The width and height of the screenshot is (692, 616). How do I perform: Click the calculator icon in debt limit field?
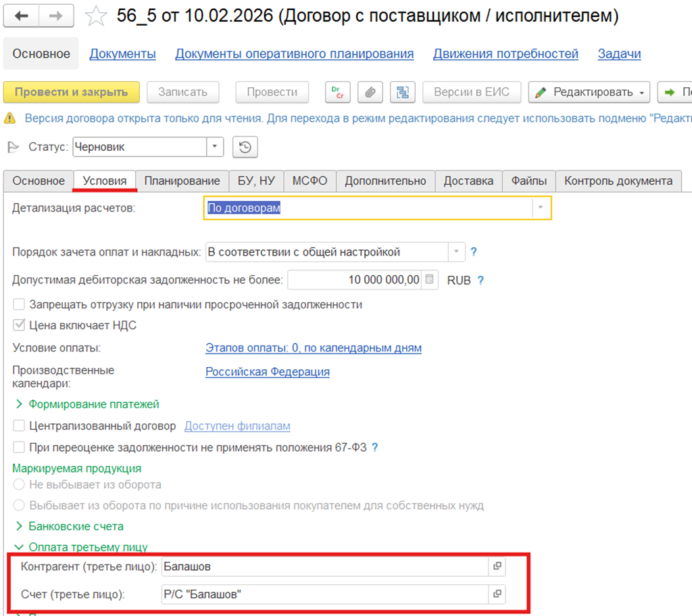pyautogui.click(x=429, y=279)
